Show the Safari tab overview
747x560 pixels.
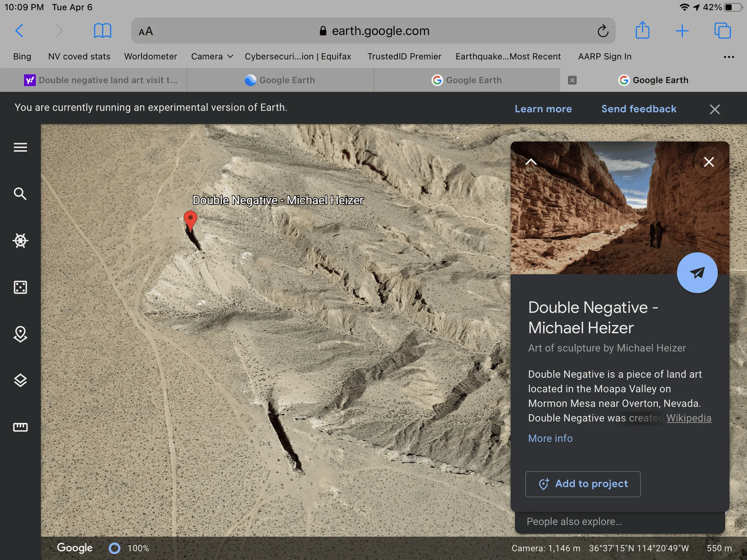pyautogui.click(x=722, y=31)
